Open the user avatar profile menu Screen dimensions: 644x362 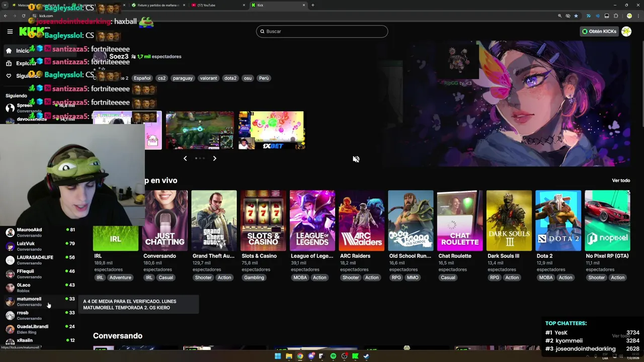pos(626,31)
